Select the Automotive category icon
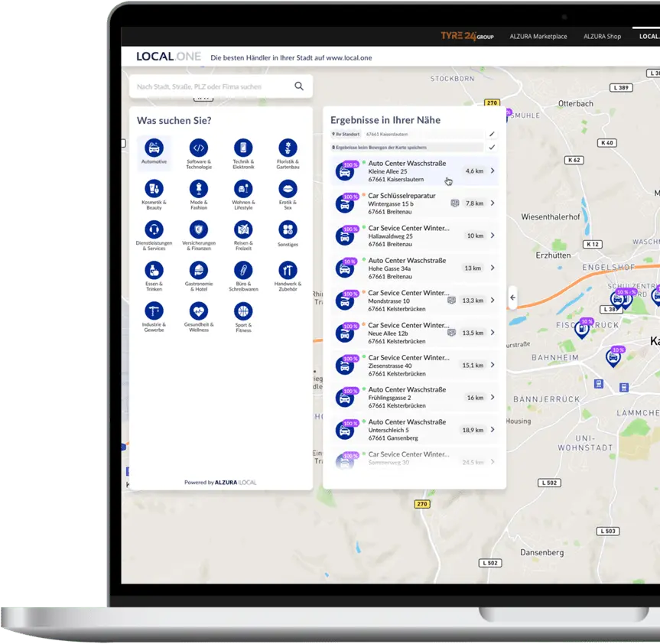 pos(154,148)
